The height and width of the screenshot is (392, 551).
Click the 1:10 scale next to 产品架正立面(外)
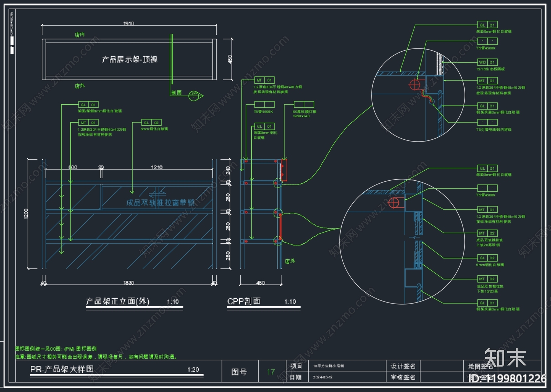[173, 302]
